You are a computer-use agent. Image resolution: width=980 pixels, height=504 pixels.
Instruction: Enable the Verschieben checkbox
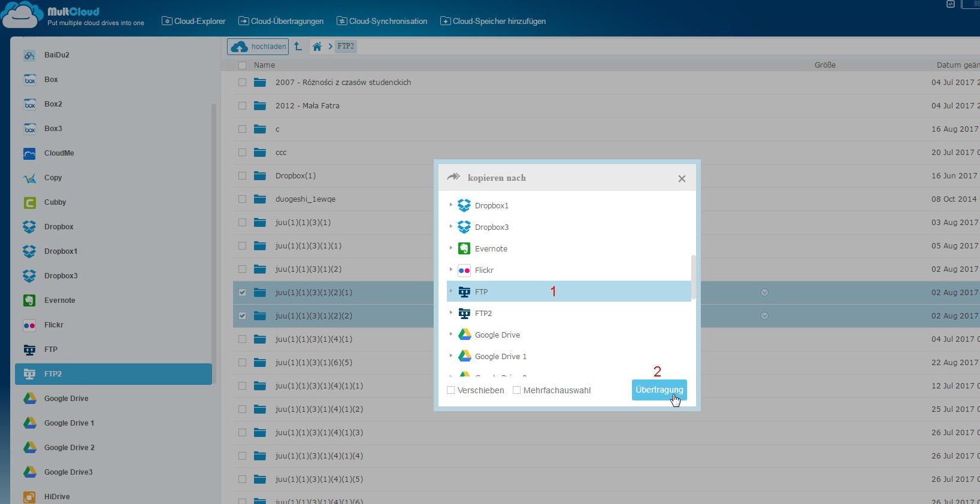(x=451, y=390)
